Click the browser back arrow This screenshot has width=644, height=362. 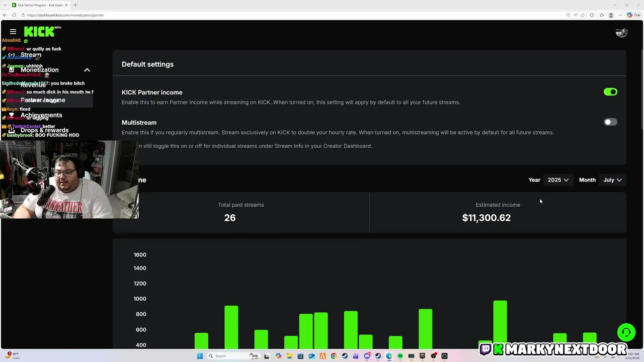5,15
